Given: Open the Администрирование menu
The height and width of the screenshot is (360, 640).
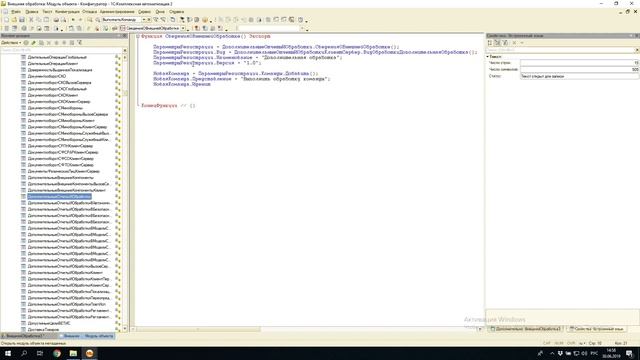Looking at the screenshot, I should pos(117,12).
